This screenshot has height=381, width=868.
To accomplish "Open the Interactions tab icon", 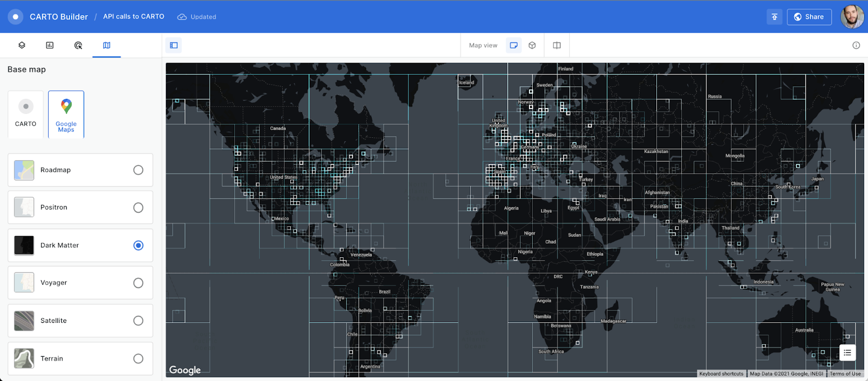I will [x=78, y=46].
